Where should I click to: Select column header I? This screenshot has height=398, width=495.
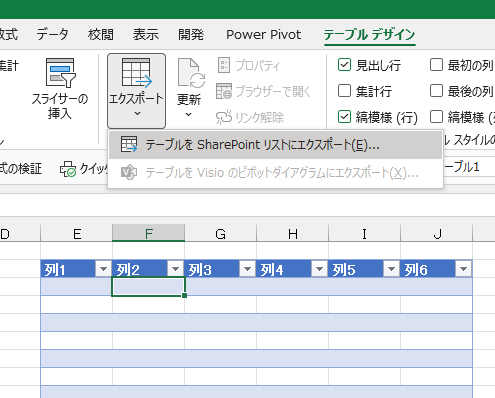coord(364,233)
